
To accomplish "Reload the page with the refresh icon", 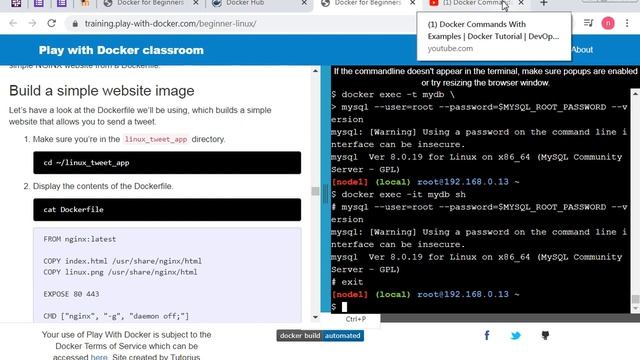I will pyautogui.click(x=51, y=23).
